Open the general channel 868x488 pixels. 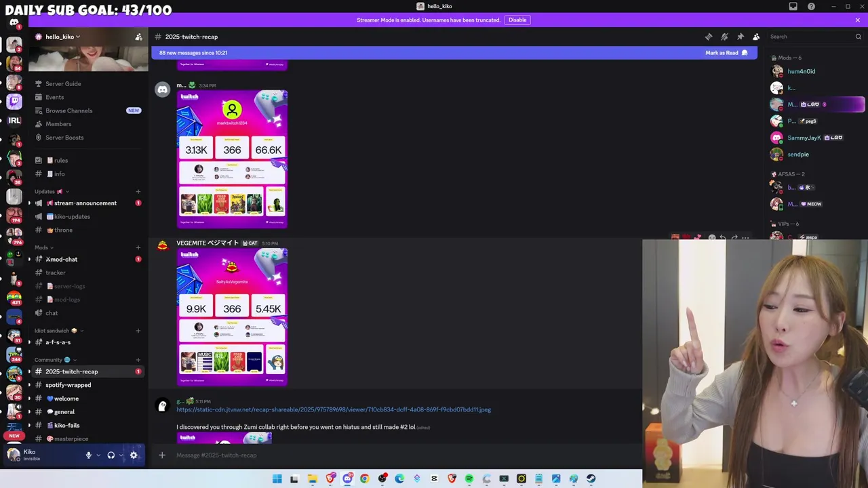tap(88, 412)
